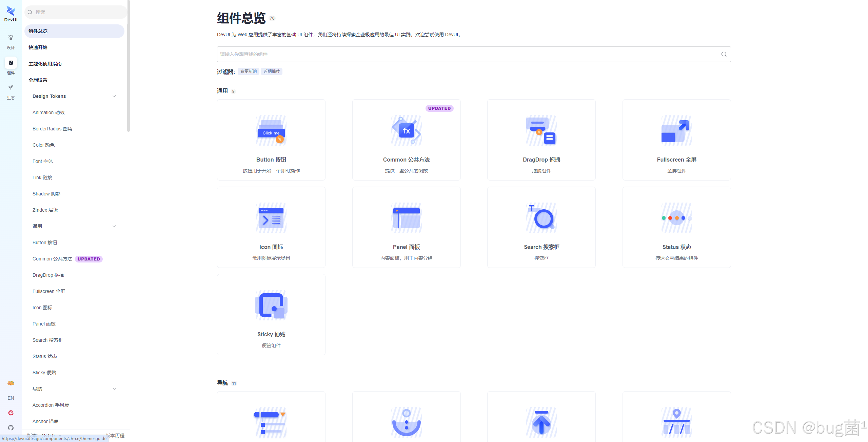The image size is (868, 442).
Task: Open the Fullscreen 全屏 card illustration
Action: coord(676,130)
